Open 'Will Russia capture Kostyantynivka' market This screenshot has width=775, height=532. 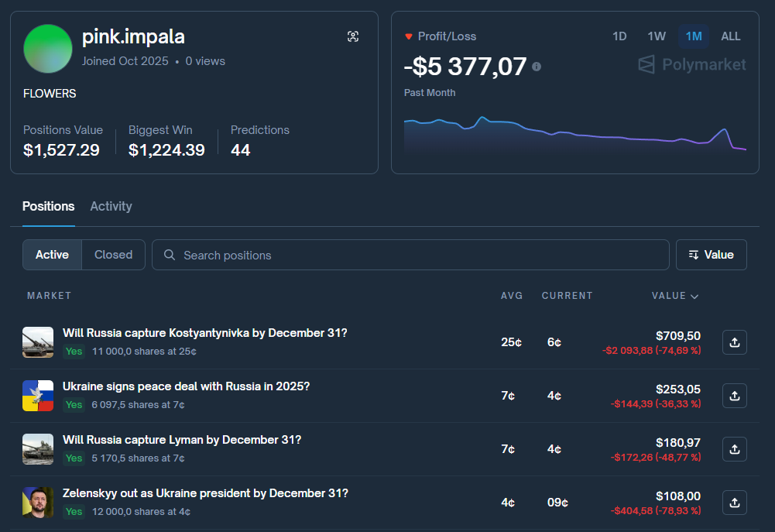204,333
